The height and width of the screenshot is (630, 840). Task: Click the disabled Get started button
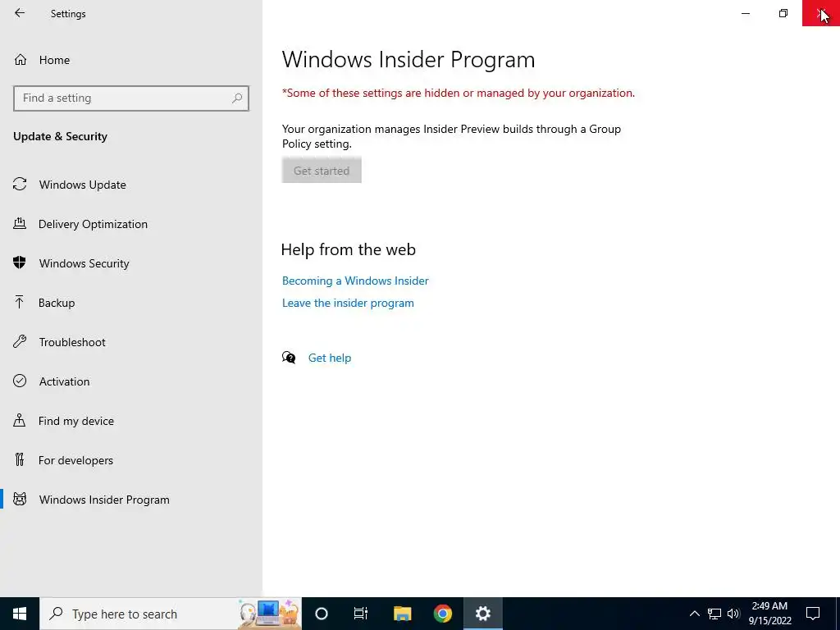click(x=322, y=171)
